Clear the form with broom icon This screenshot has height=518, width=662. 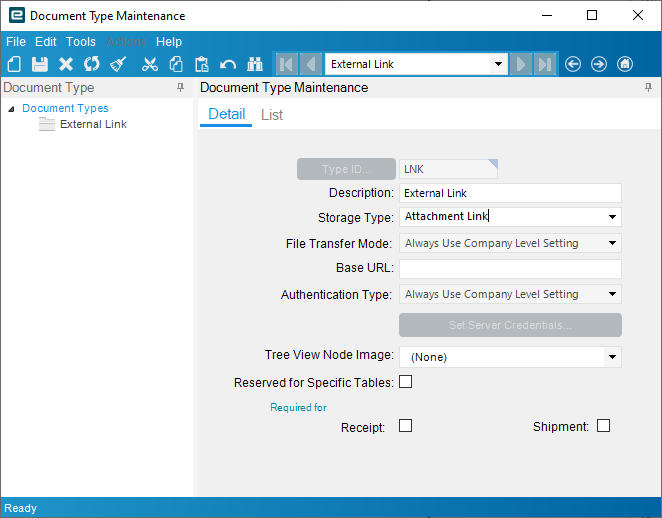coord(118,64)
